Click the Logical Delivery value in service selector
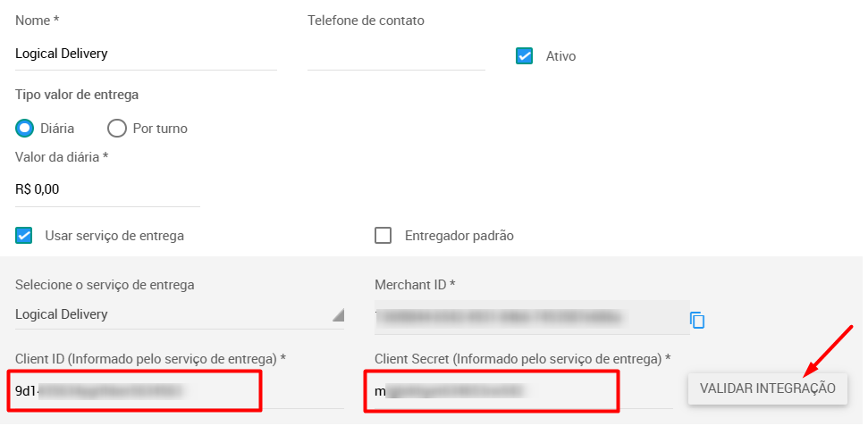Screen dimensions: 868x426 click(x=62, y=314)
